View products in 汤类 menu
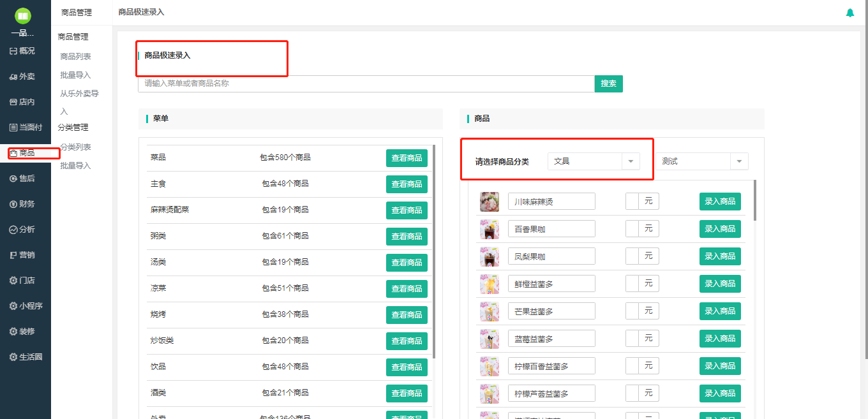Image resolution: width=868 pixels, height=419 pixels. [407, 263]
